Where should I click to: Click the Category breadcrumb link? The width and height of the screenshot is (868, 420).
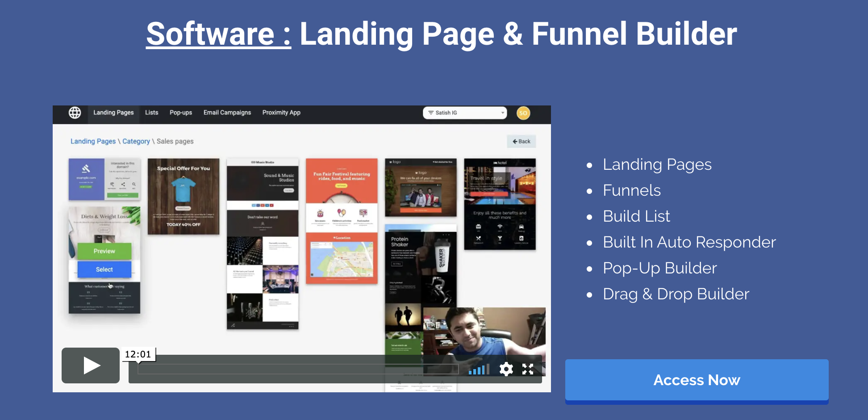136,141
